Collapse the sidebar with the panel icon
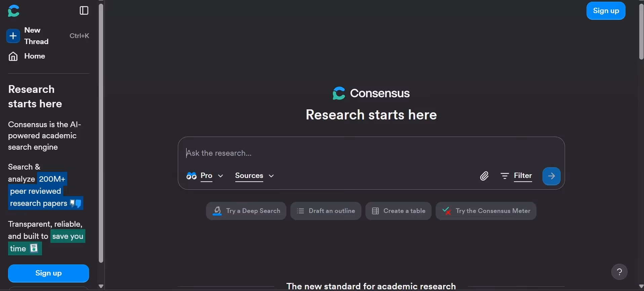The height and width of the screenshot is (291, 644). 84,11
